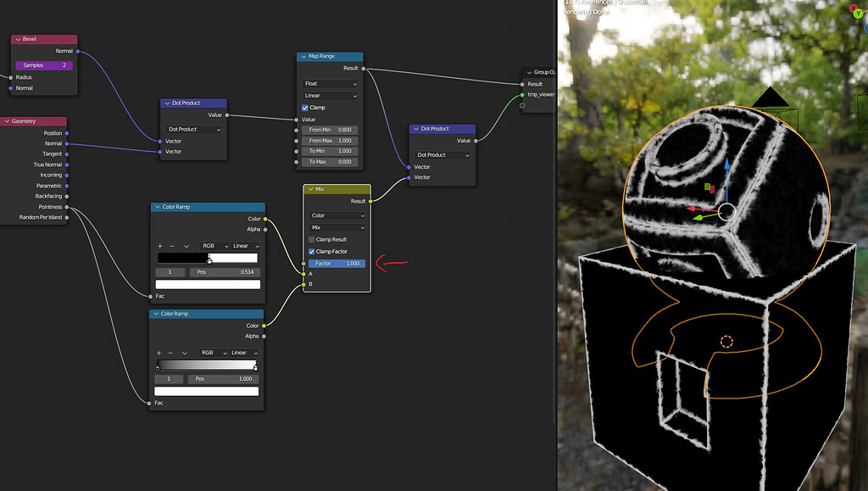Remove a color stop on bottom Color Ramp
868x491 pixels.
(x=171, y=352)
